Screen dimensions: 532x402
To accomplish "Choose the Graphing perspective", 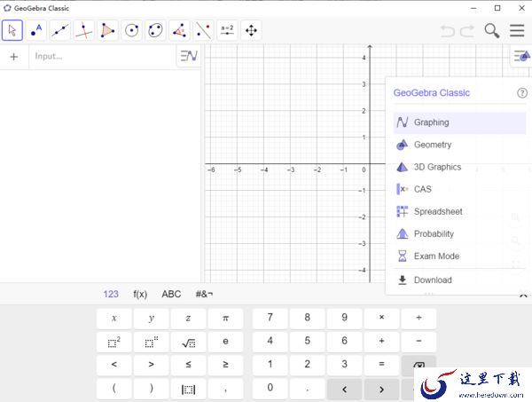I will tap(459, 122).
